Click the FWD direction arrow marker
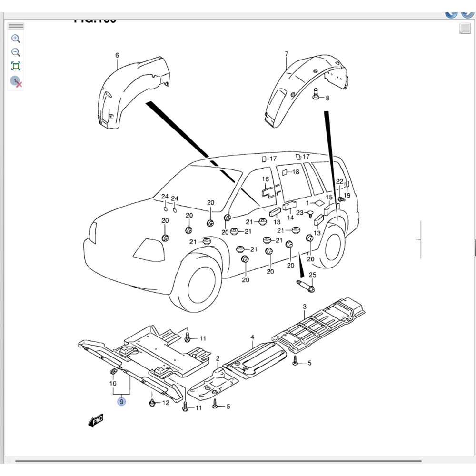This screenshot has height=476, width=476. click(x=95, y=420)
